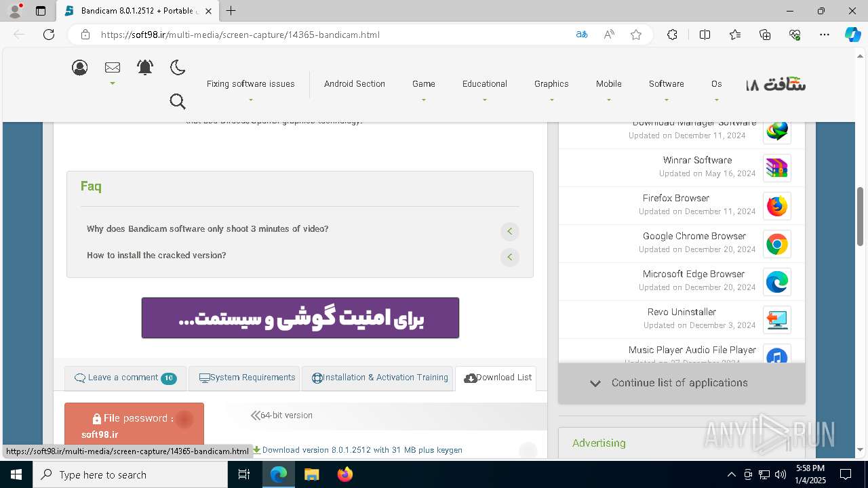The width and height of the screenshot is (868, 488).
Task: Open the Read aloud icon in address bar
Action: click(609, 35)
